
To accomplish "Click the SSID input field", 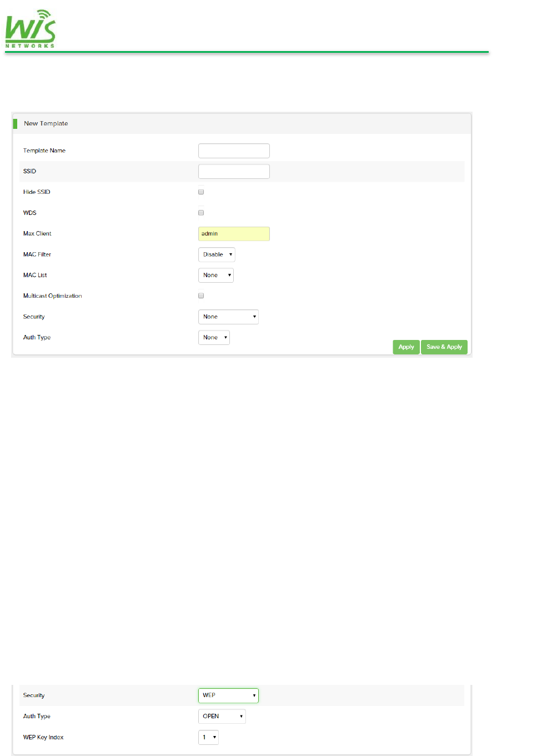I will click(x=234, y=171).
